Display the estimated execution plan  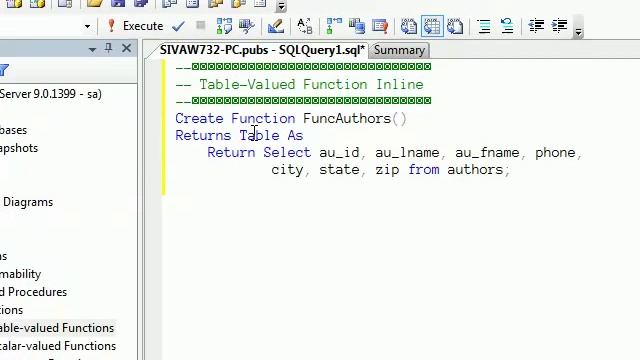coord(224,26)
